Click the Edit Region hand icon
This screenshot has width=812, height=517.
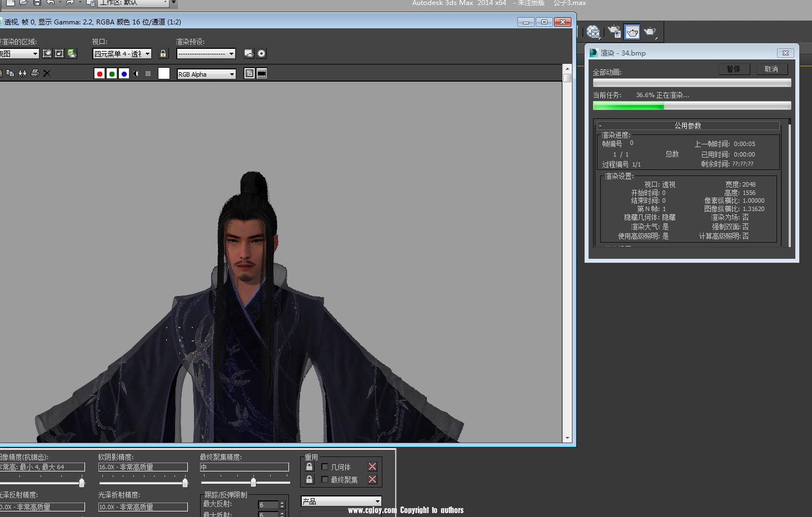47,53
